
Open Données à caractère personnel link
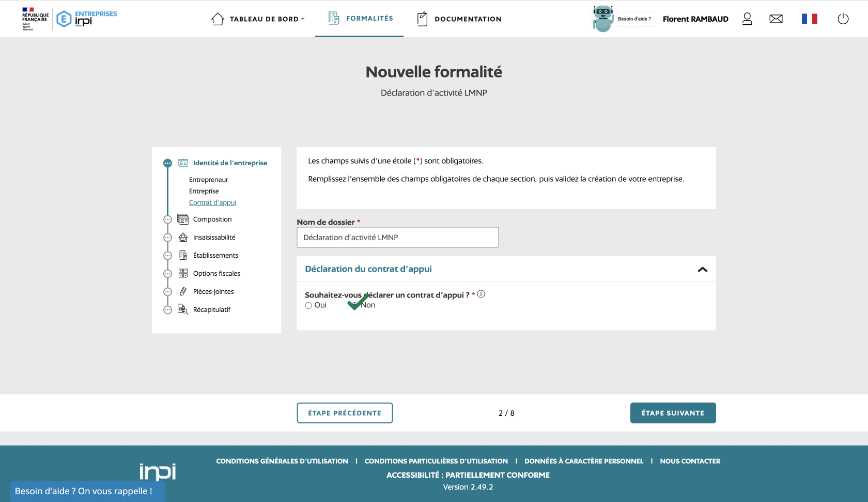tap(584, 461)
